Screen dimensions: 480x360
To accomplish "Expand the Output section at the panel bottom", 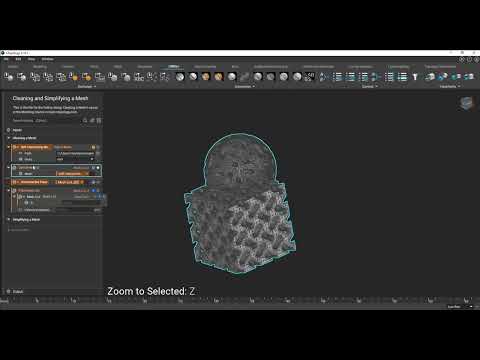I will [9, 291].
